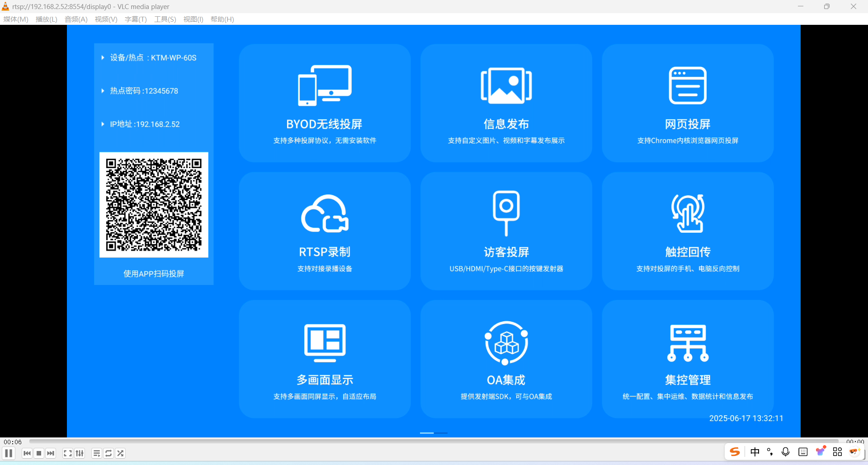The height and width of the screenshot is (465, 868).
Task: Pause playback with the pause button
Action: [9, 453]
